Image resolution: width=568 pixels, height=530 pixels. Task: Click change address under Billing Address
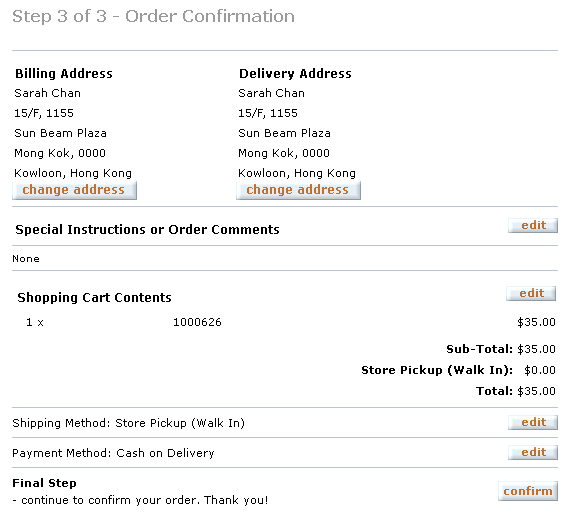click(74, 190)
